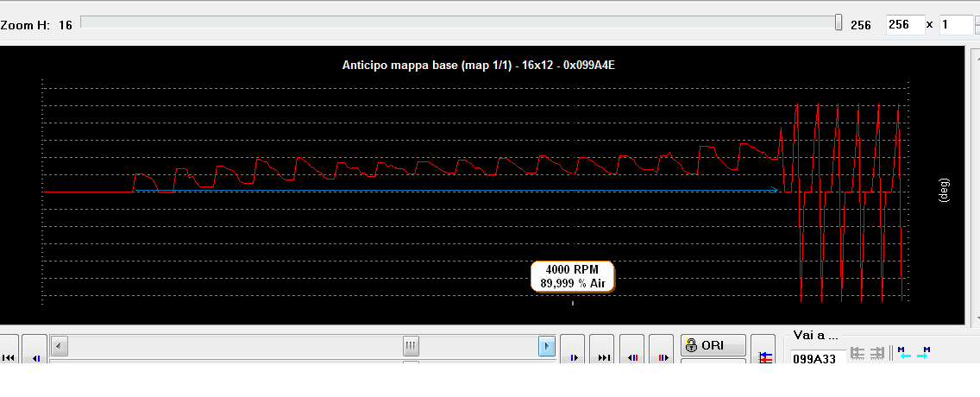Step back with the blue left arrow button
980x397 pixels.
pos(35,350)
